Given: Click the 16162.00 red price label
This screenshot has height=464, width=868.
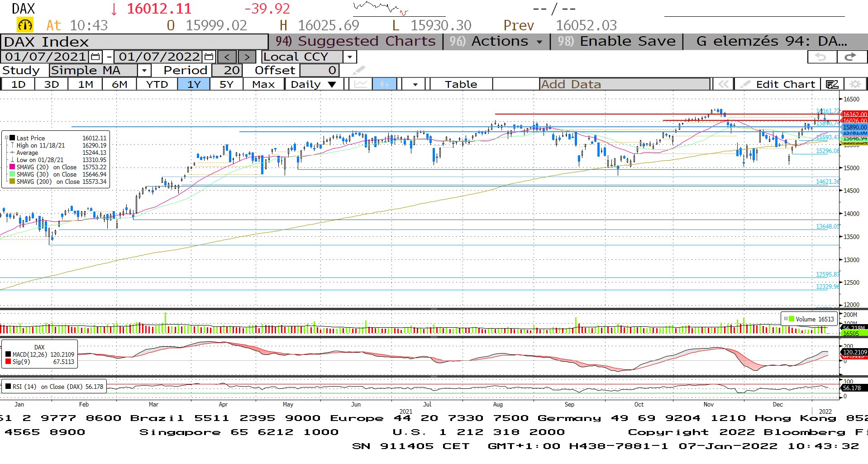Looking at the screenshot, I should pyautogui.click(x=854, y=115).
